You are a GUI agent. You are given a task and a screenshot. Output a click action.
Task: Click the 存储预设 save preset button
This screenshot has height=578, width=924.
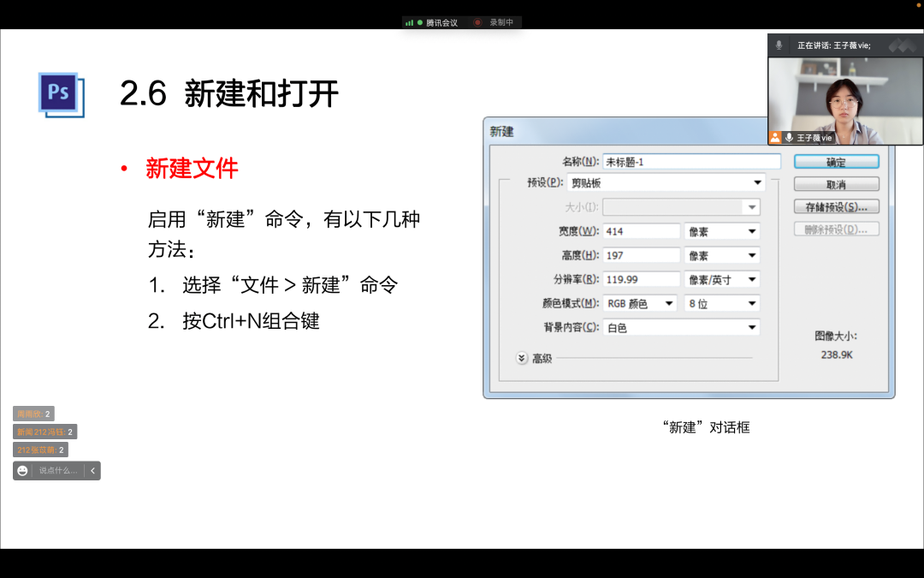pyautogui.click(x=836, y=206)
